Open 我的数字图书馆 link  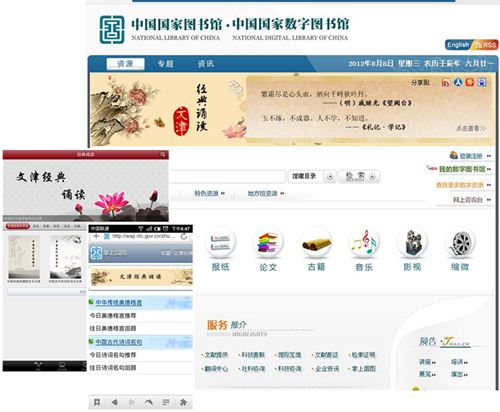[x=462, y=169]
